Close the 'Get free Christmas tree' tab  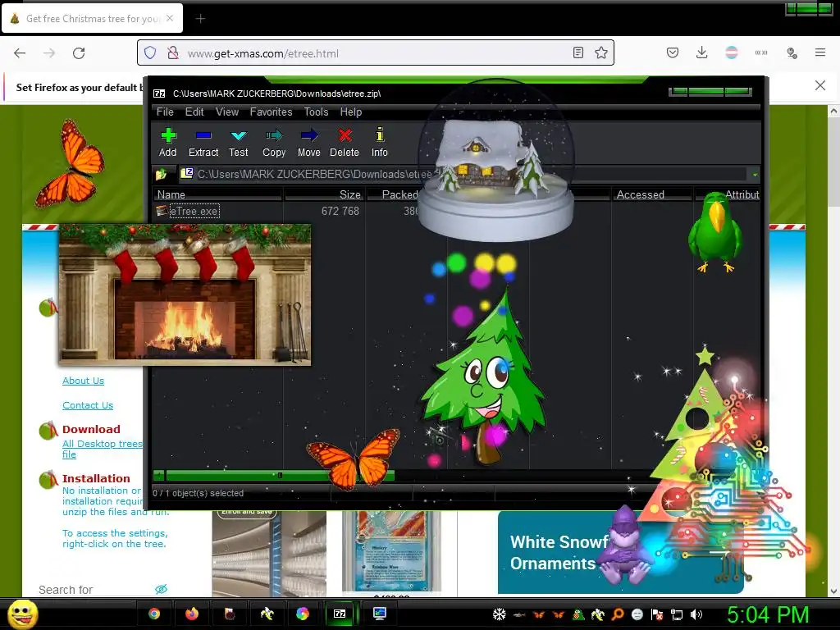pos(170,18)
